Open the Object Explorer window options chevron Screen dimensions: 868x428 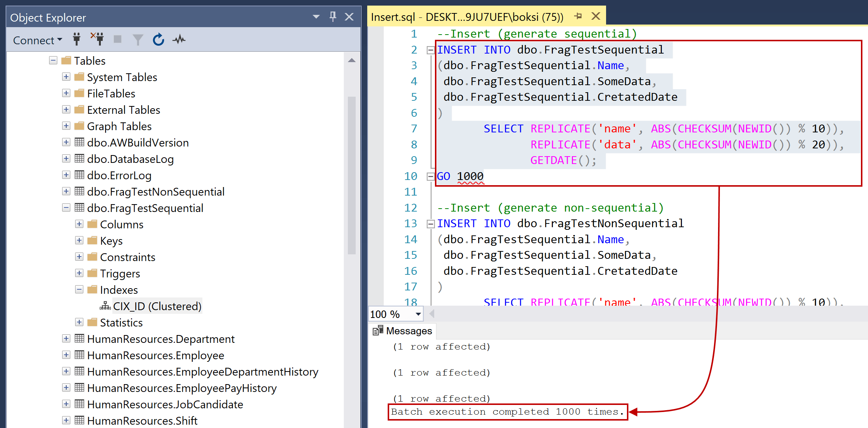(316, 17)
